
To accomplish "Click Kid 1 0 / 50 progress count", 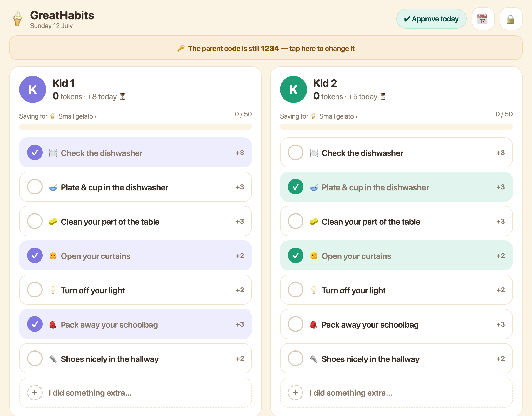I will pyautogui.click(x=243, y=114).
